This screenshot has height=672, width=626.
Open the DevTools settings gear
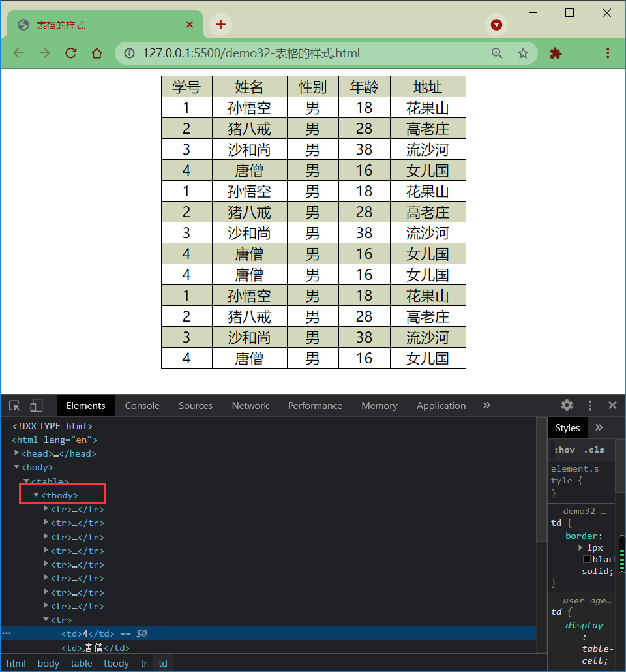click(567, 405)
